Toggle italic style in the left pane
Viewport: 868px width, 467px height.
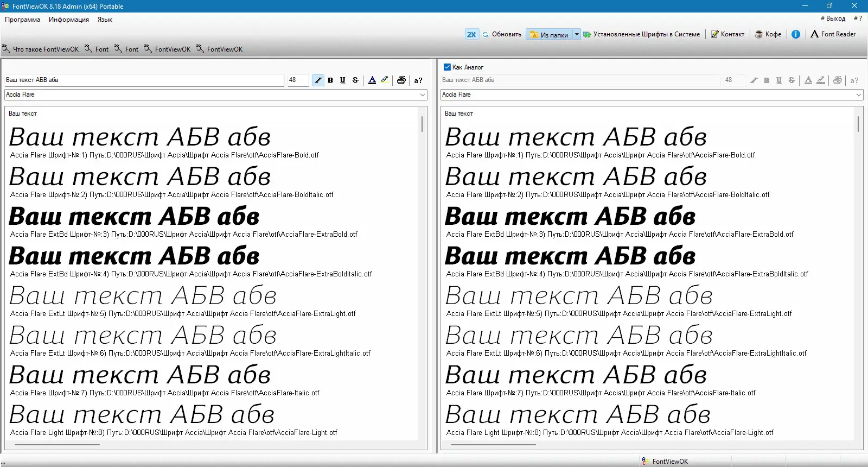tap(318, 80)
